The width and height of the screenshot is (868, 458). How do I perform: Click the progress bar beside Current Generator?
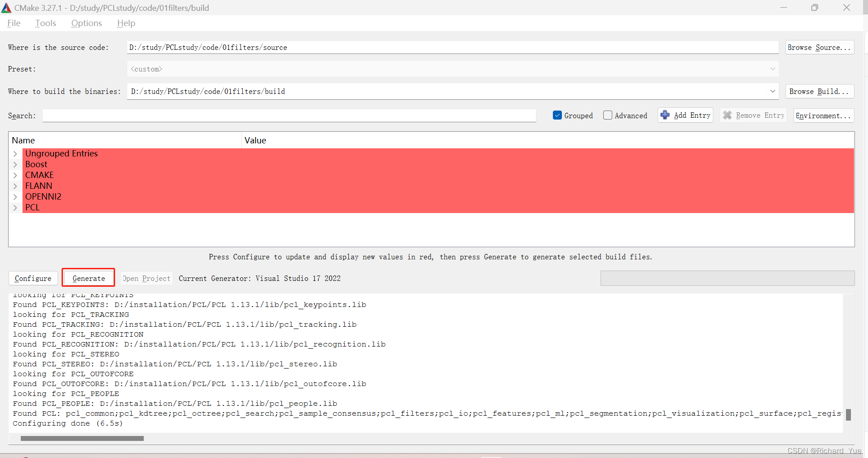click(x=727, y=278)
